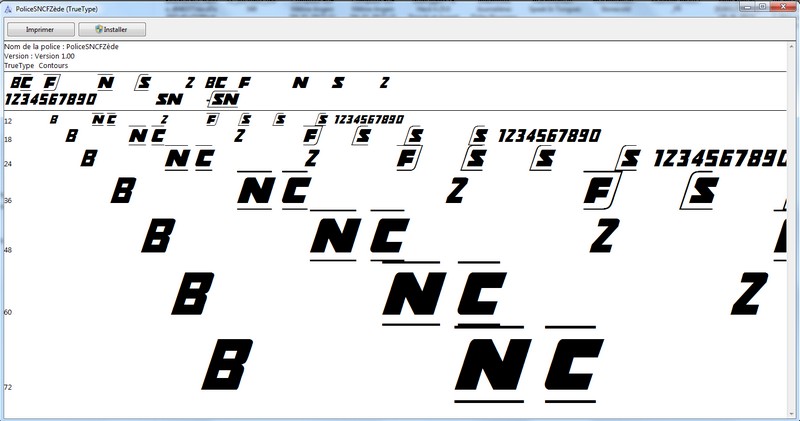Click the 'TrueType Contours' line
This screenshot has width=800, height=421.
coord(36,65)
